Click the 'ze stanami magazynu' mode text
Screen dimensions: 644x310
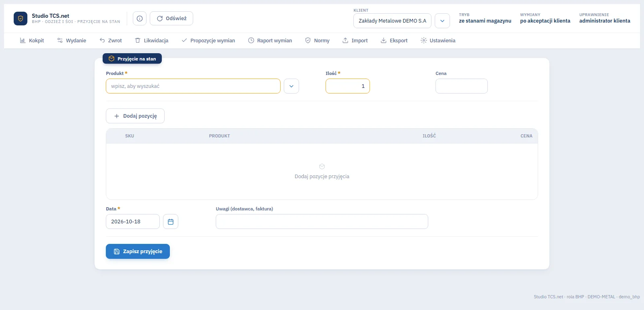tap(485, 21)
